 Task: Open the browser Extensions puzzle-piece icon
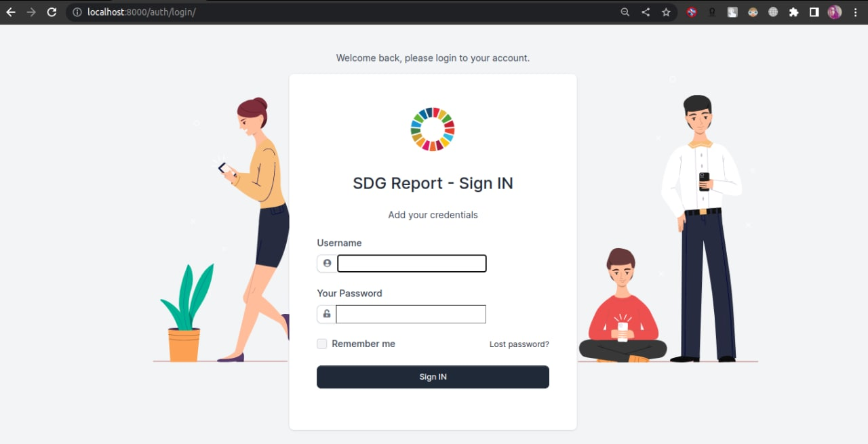(x=793, y=12)
